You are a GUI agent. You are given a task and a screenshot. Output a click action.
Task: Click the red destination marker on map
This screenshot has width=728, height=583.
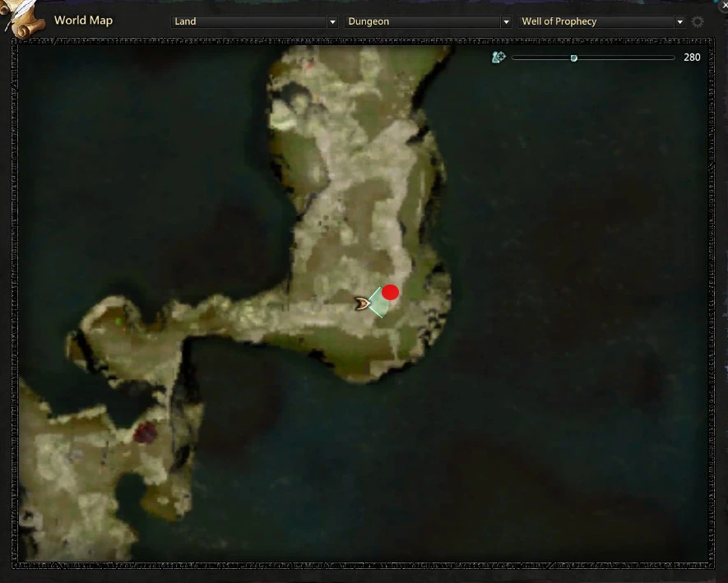pos(391,293)
